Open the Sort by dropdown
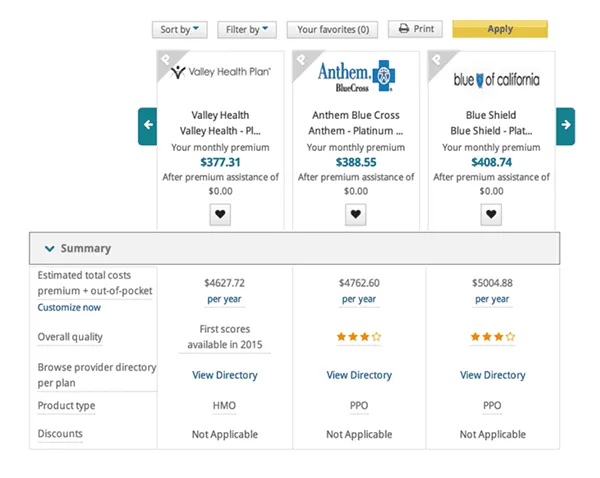This screenshot has width=600, height=478. click(180, 30)
